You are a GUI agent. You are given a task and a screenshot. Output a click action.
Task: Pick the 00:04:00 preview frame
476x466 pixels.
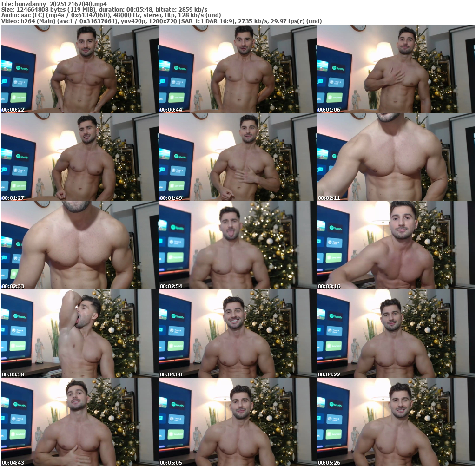238,334
